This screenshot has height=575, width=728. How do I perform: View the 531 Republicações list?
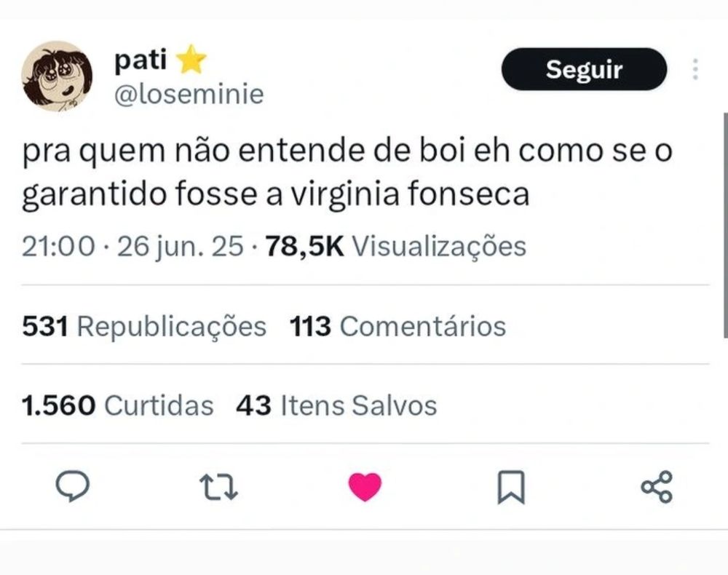point(144,326)
